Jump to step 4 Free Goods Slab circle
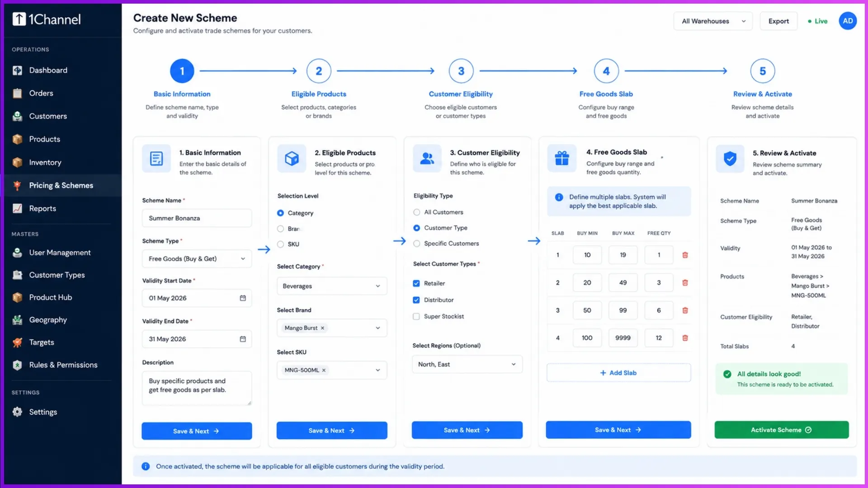This screenshot has height=488, width=868. coord(606,71)
